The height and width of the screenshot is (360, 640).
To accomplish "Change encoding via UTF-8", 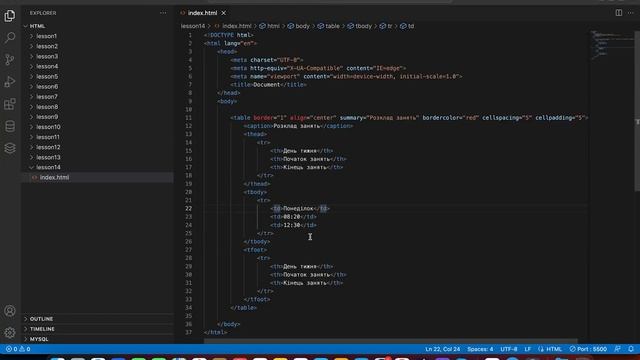I will (509, 349).
